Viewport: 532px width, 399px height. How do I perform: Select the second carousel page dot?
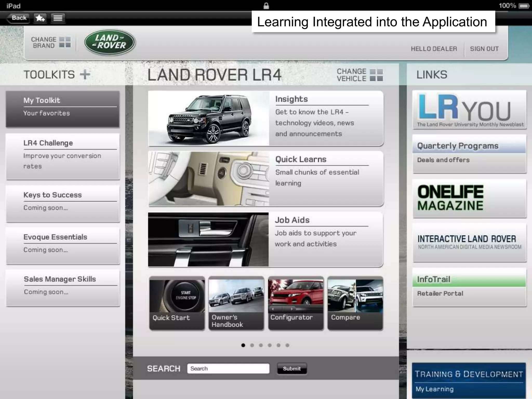coord(252,345)
